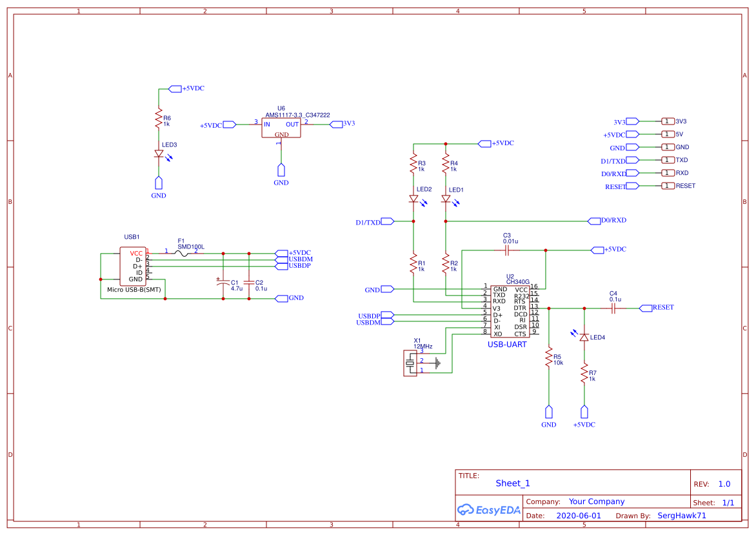Select the GND power flag below U6
This screenshot has width=756, height=535.
pos(281,171)
